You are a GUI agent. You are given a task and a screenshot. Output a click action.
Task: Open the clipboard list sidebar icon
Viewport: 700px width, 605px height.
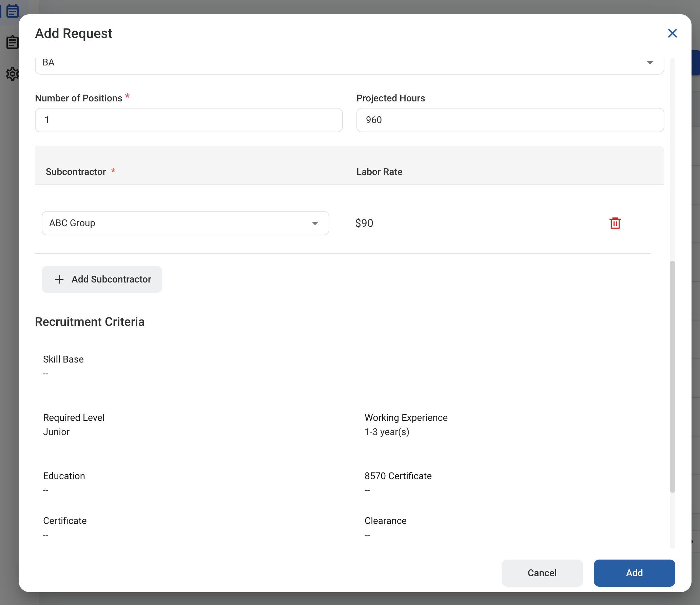(x=12, y=42)
